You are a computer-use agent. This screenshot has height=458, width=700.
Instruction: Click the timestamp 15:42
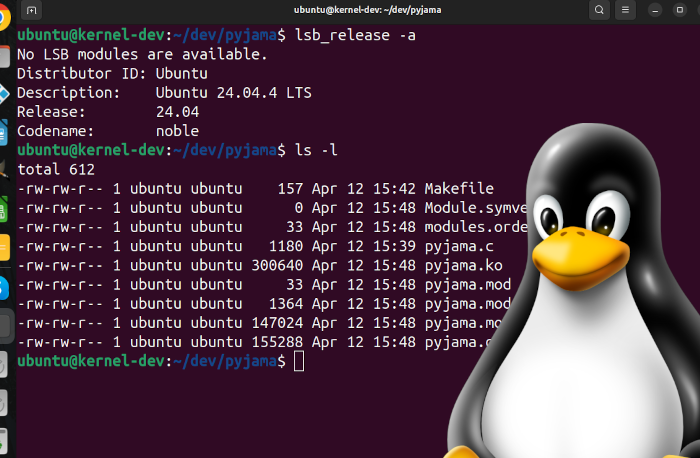pyautogui.click(x=394, y=189)
